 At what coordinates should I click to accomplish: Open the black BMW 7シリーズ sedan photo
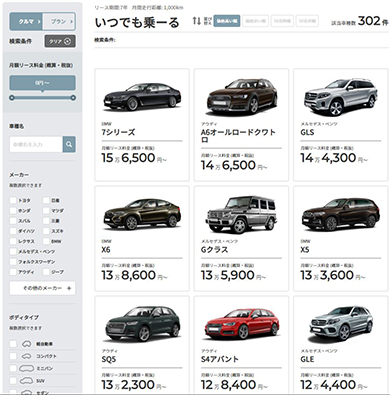[x=142, y=96]
